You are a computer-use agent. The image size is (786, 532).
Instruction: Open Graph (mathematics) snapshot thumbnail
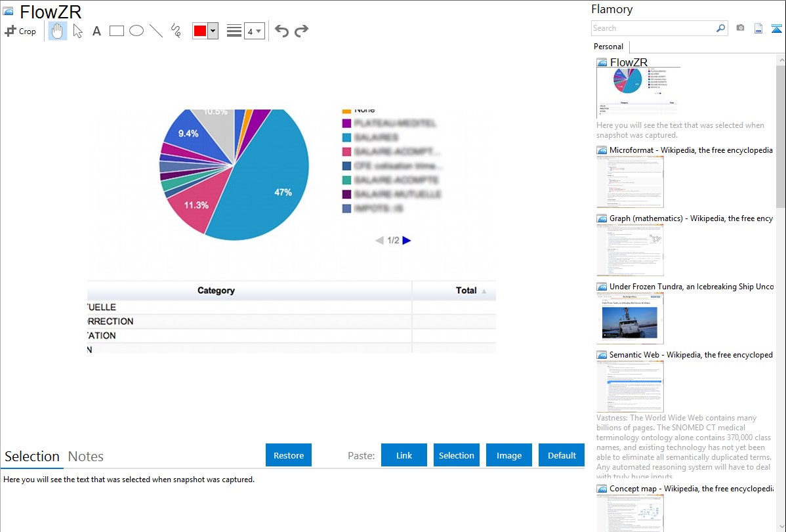(630, 250)
